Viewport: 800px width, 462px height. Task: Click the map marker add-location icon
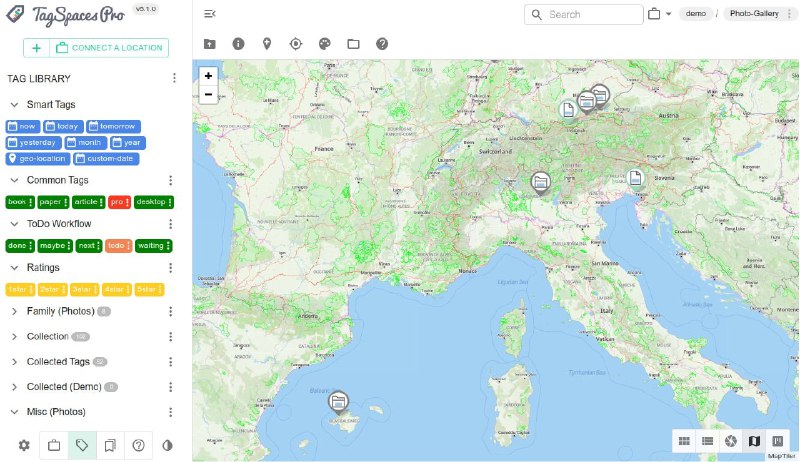point(267,44)
